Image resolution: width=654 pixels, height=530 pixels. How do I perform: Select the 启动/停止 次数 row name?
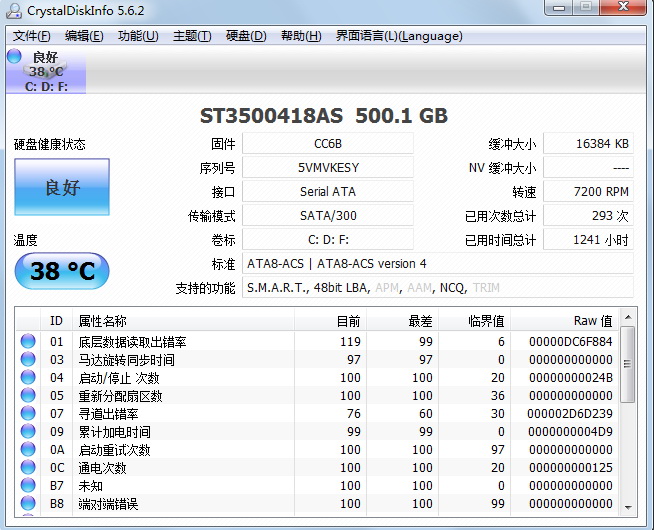pos(119,378)
